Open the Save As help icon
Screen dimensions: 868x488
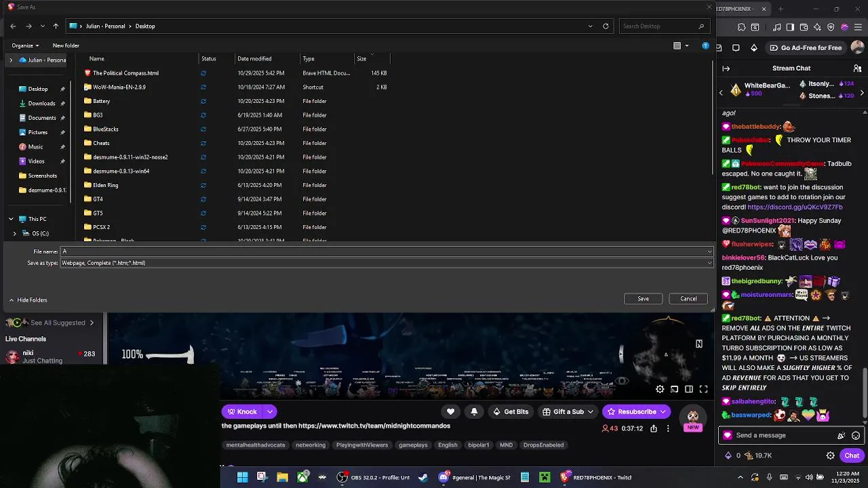[x=705, y=45]
